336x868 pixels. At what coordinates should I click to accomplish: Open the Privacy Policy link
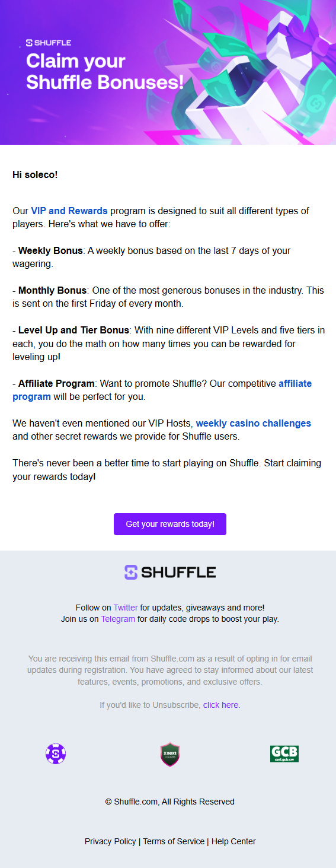click(110, 841)
